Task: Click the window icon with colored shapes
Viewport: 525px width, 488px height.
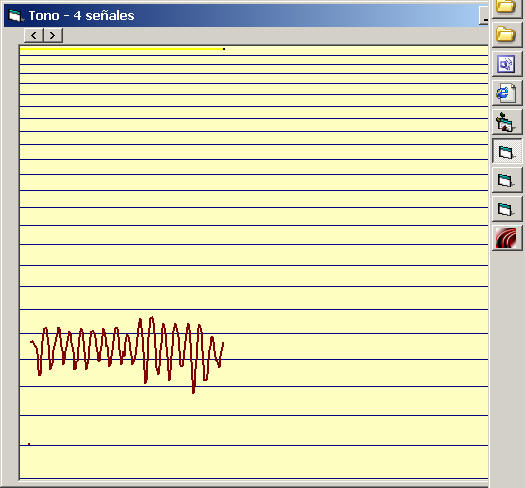Action: [x=507, y=122]
